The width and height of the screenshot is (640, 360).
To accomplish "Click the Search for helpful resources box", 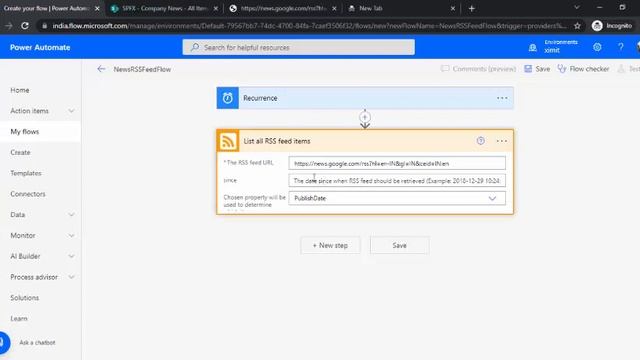I will point(298,47).
